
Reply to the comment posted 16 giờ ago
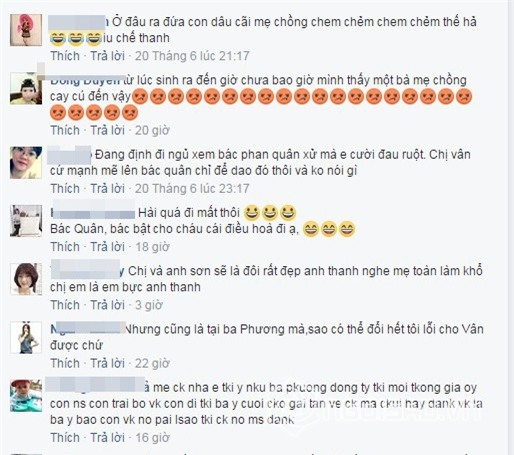pos(108,437)
